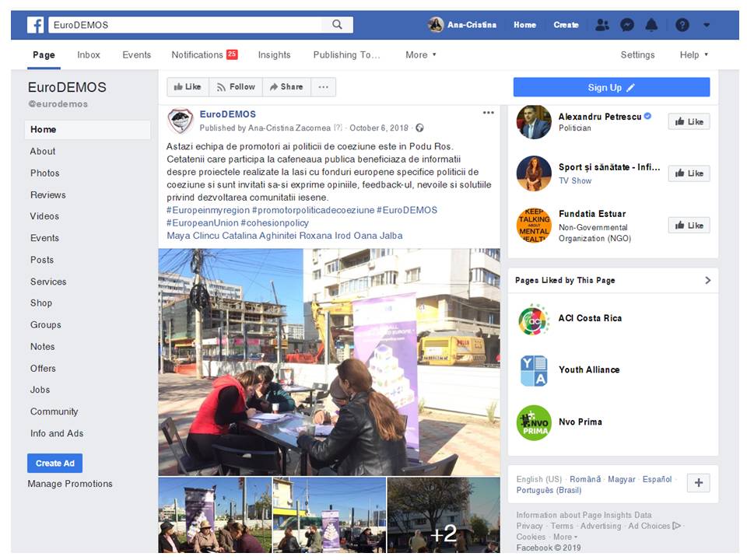Click the EuroDEMOS post profile picture
This screenshot has width=747, height=560.
pyautogui.click(x=180, y=121)
